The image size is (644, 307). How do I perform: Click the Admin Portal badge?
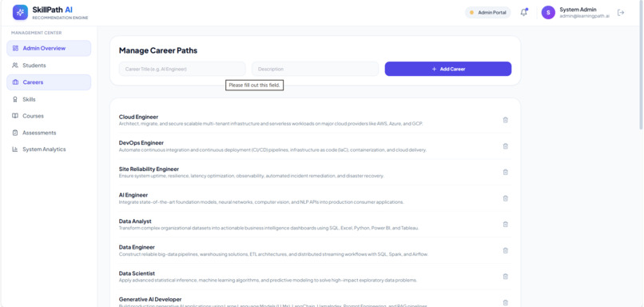[x=488, y=12]
